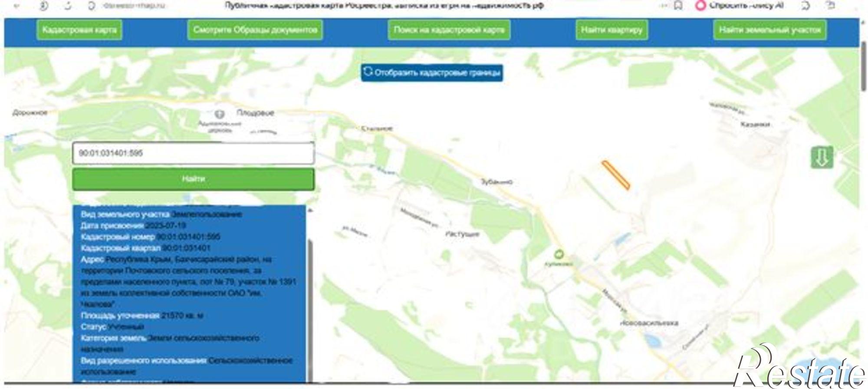Screen dimensions: 868x389
Task: Click the Площадь уточненная 21570 кв. м row
Action: tap(142, 316)
